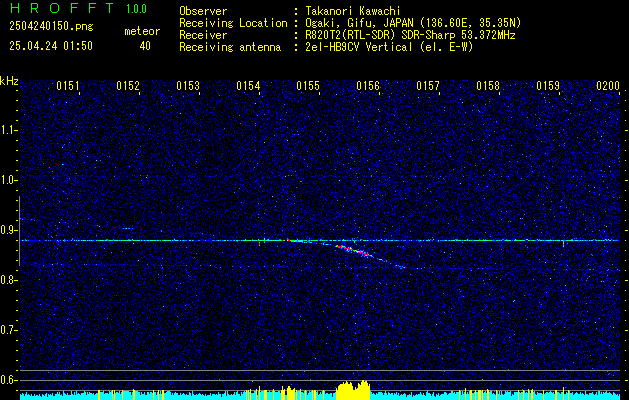Click the 0159 time marker
Image resolution: width=629 pixels, height=400 pixels.
tap(548, 86)
